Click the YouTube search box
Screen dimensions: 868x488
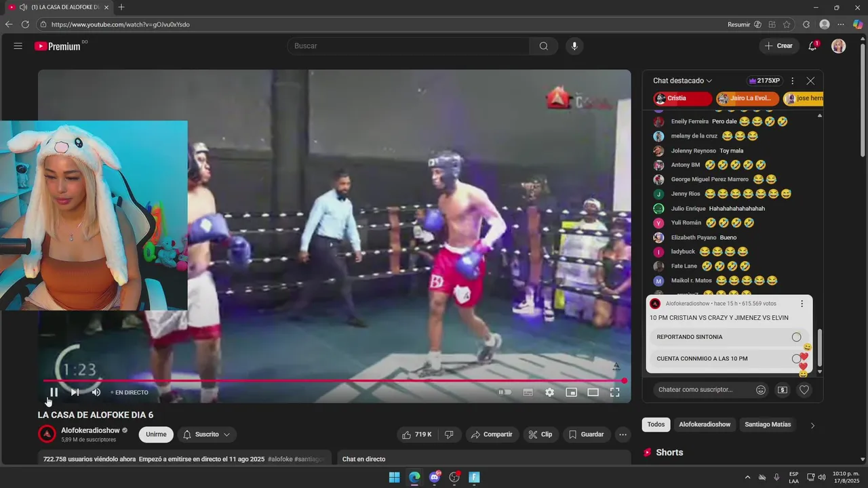tap(409, 46)
